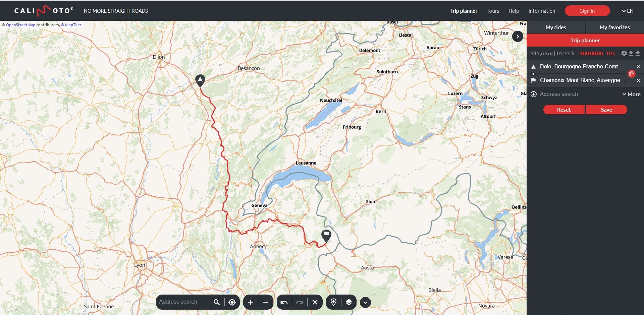
Task: Click the destination flag icon beside Chamonix
Action: coord(534,80)
